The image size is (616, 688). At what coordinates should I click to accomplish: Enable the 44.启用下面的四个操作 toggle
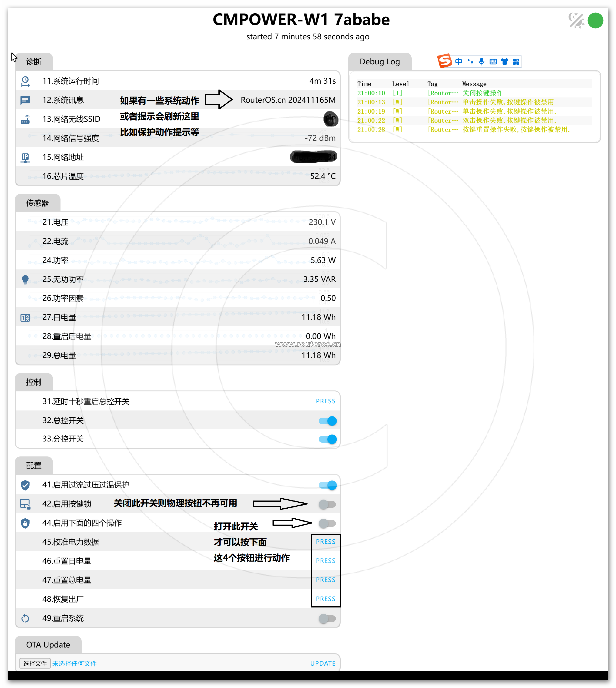327,523
